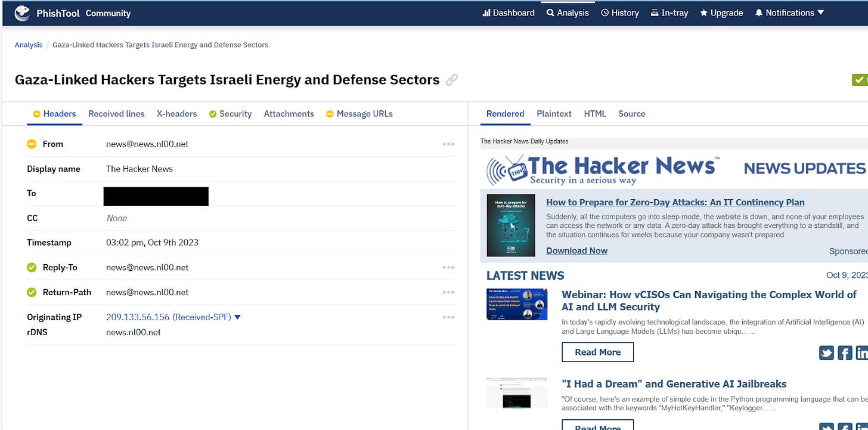This screenshot has width=868, height=430.
Task: Click rDNS value news.nl00.net
Action: point(133,332)
